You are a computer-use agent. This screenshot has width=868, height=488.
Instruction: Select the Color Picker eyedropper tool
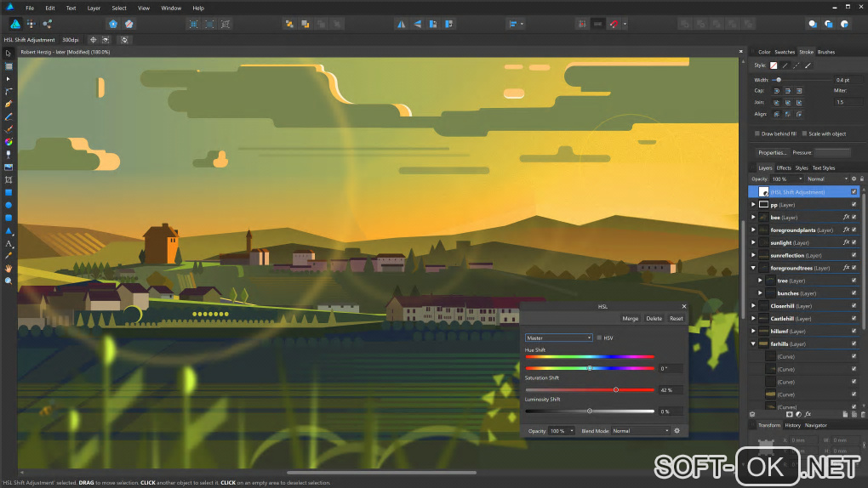9,256
